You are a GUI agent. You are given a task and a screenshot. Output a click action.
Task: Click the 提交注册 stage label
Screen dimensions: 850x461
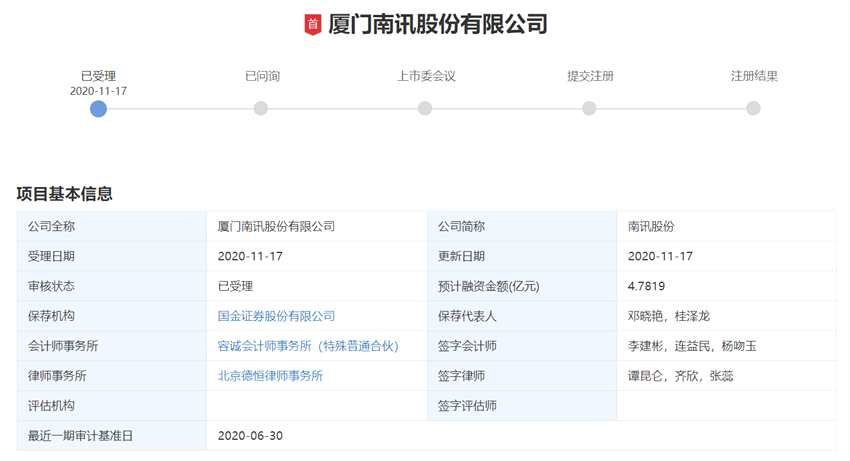pos(590,76)
